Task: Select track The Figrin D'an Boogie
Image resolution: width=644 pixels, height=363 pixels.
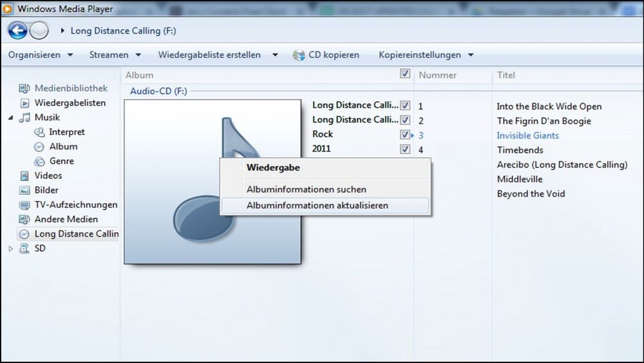Action: [544, 121]
